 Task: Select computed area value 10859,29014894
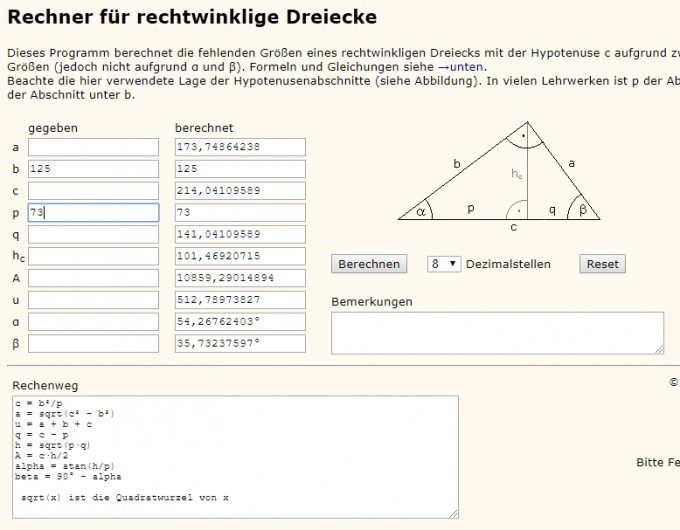240,278
